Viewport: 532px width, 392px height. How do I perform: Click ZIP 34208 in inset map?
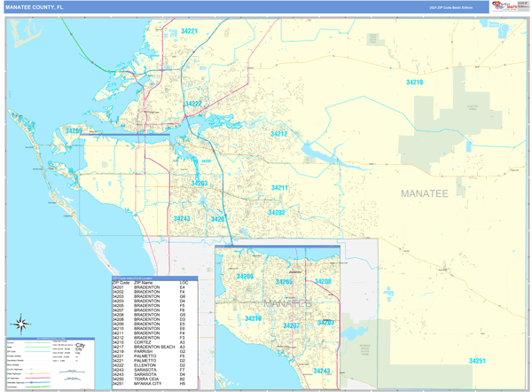pos(322,282)
